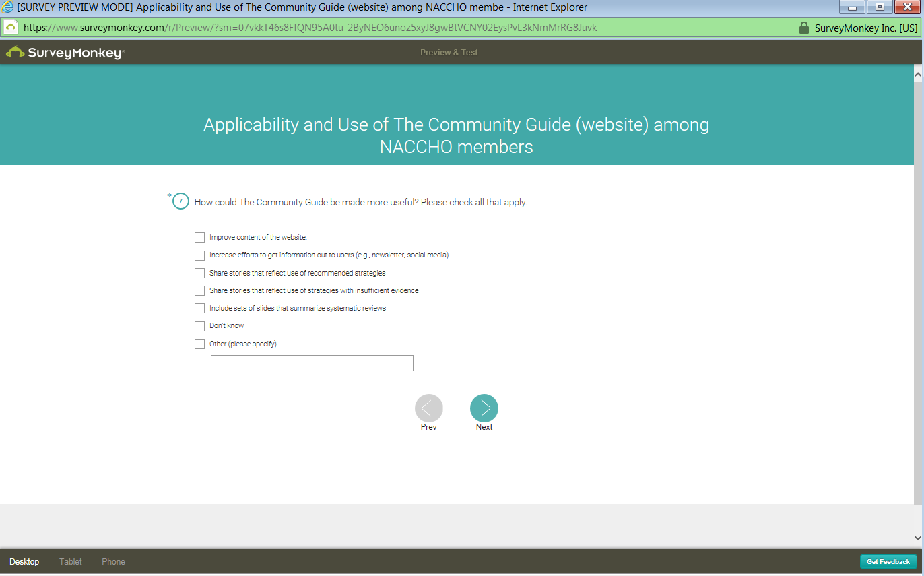Click the 'Preview & Test' header text

coord(449,53)
